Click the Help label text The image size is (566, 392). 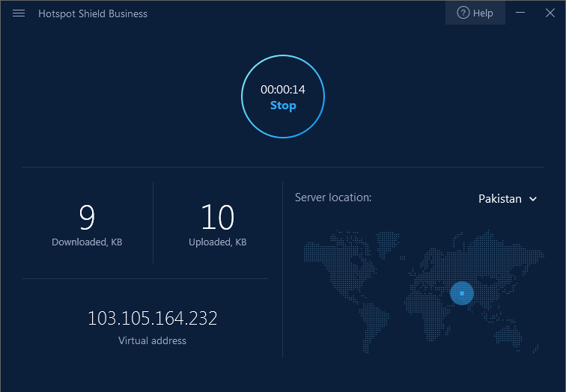[483, 13]
